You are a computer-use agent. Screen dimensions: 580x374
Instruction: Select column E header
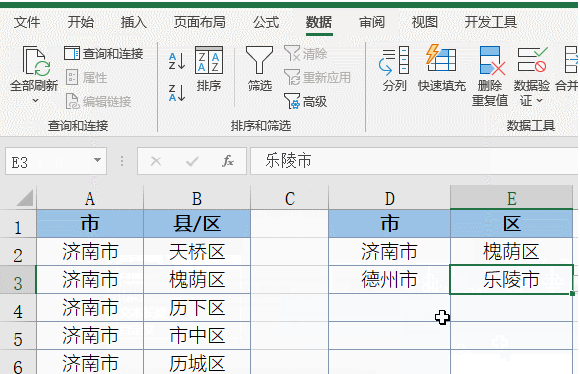pyautogui.click(x=512, y=198)
